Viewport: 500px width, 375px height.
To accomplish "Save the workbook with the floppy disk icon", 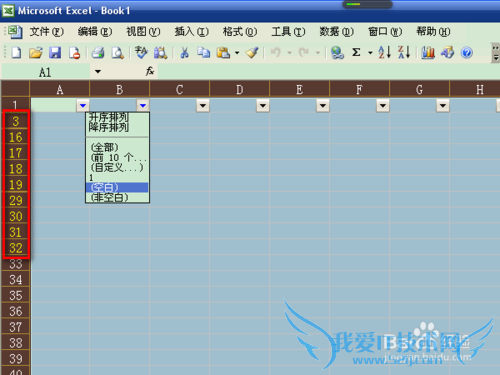I will click(55, 53).
